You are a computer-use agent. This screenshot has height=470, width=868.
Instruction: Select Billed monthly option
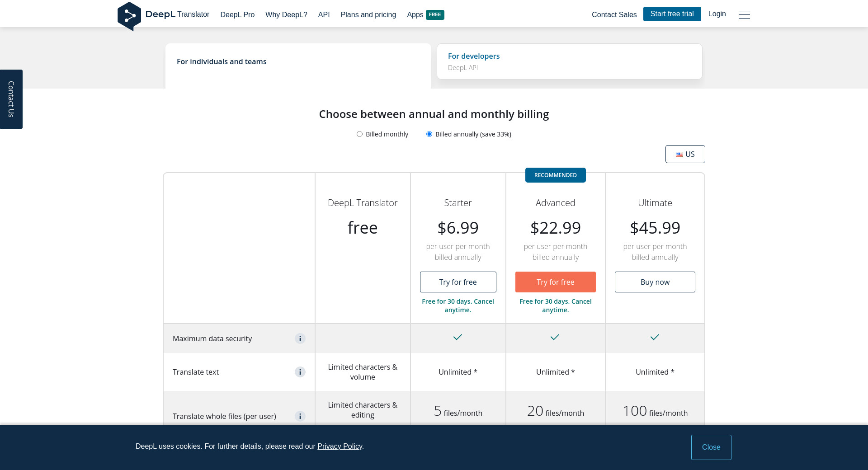(x=360, y=134)
